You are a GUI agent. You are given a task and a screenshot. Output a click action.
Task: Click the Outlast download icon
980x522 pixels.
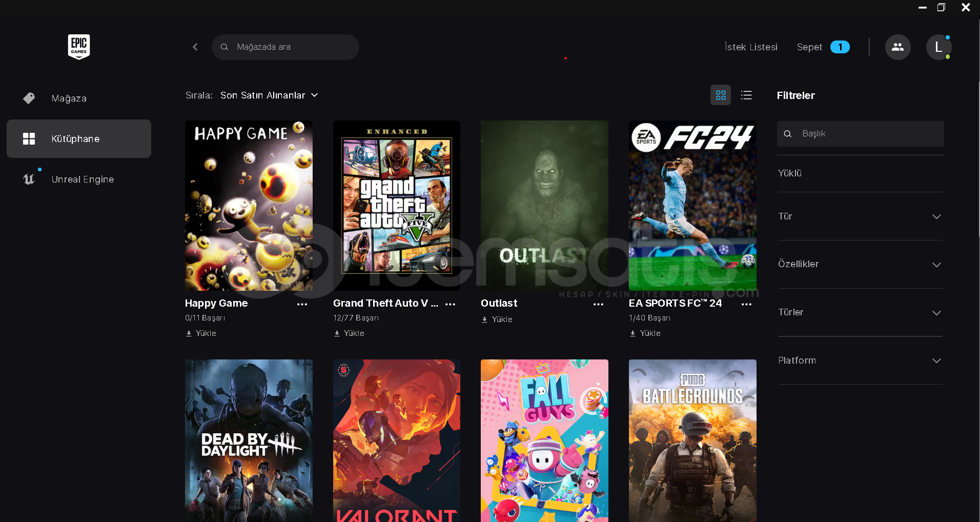(484, 319)
